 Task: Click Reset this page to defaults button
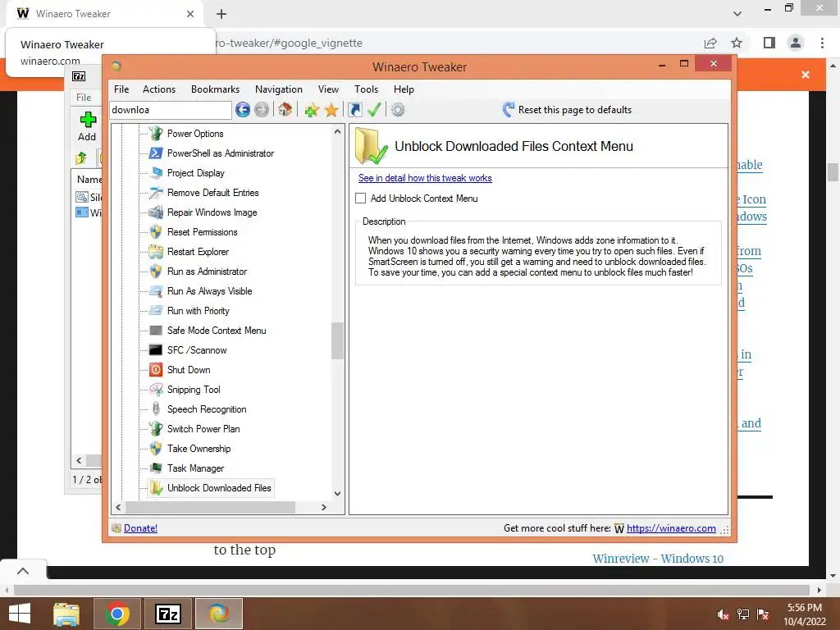tap(568, 110)
